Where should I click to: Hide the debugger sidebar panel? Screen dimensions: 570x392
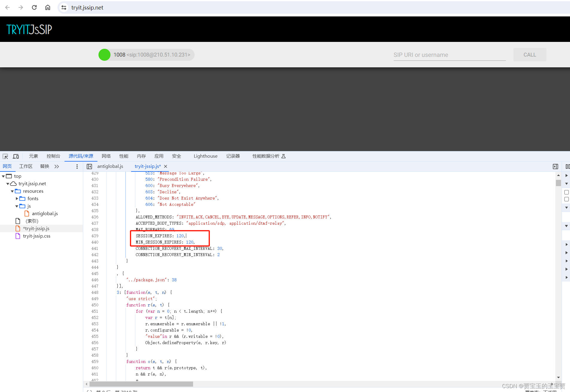click(x=555, y=166)
